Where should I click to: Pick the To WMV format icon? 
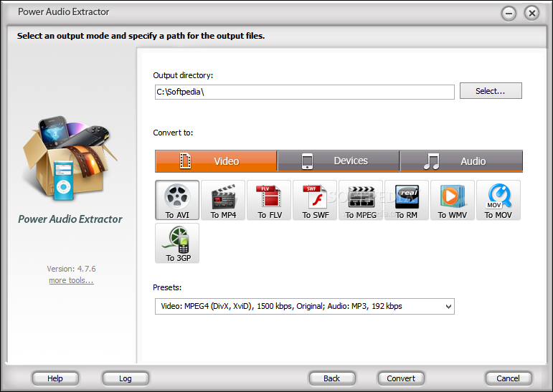(x=453, y=200)
